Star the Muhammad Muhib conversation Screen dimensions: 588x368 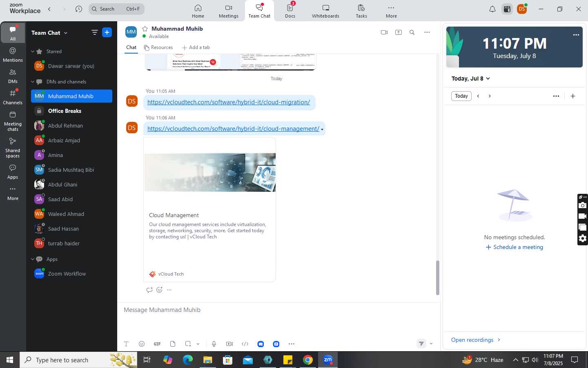(145, 29)
